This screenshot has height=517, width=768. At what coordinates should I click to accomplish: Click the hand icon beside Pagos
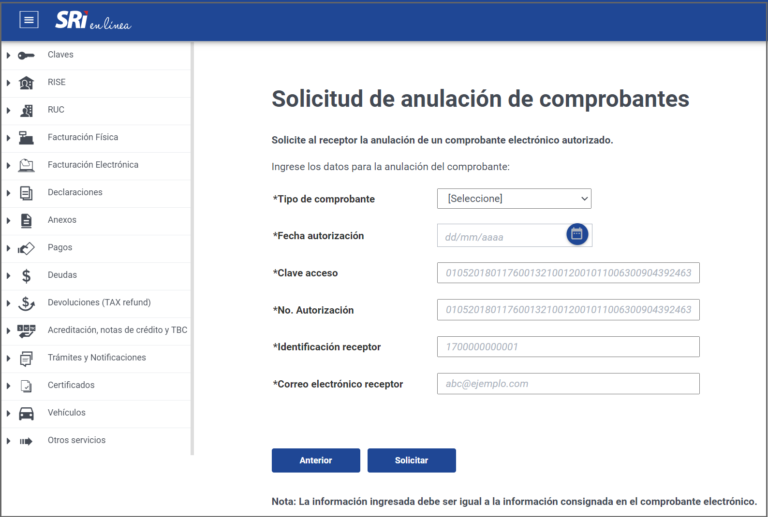click(x=26, y=248)
